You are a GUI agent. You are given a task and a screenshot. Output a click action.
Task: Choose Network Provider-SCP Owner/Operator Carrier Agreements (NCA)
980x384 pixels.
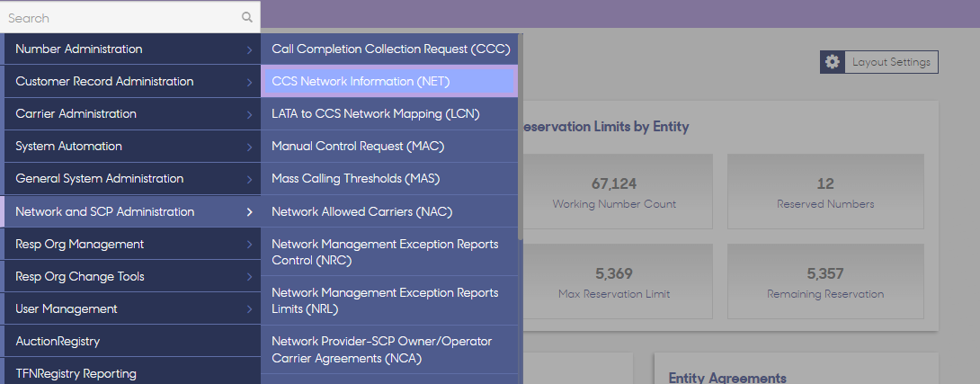click(x=389, y=350)
